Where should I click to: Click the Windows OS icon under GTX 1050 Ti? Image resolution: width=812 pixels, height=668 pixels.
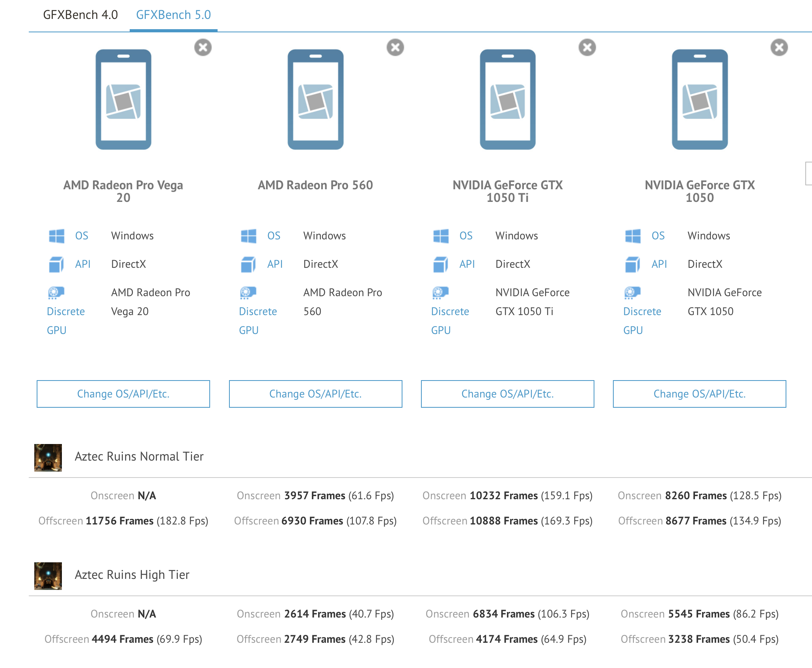coord(441,236)
